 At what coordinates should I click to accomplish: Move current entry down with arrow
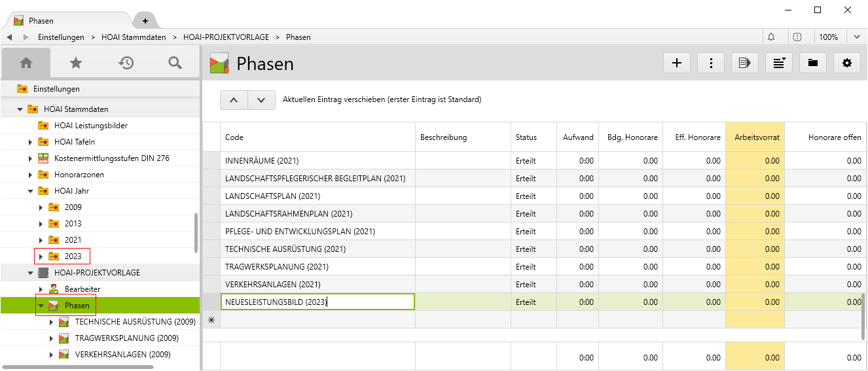click(x=261, y=100)
